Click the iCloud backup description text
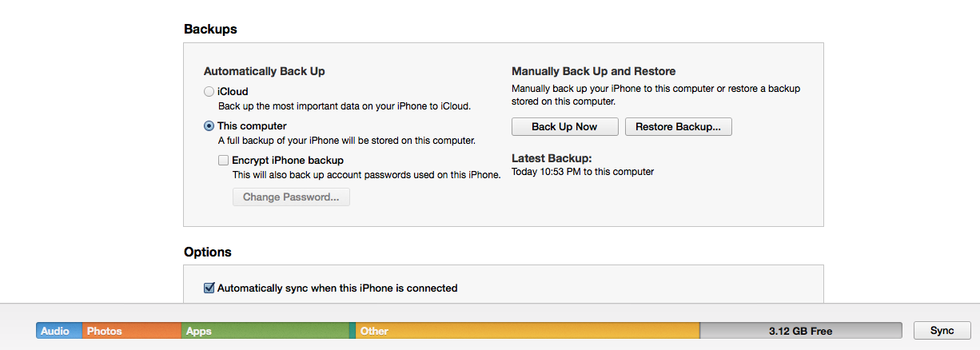 (x=345, y=106)
